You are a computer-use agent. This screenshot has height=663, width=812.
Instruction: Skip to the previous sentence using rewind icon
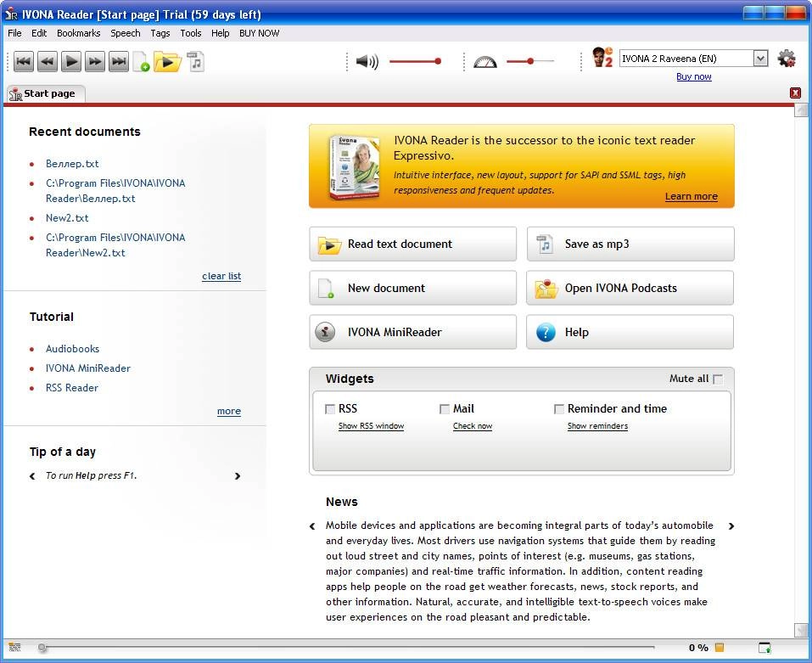48,61
